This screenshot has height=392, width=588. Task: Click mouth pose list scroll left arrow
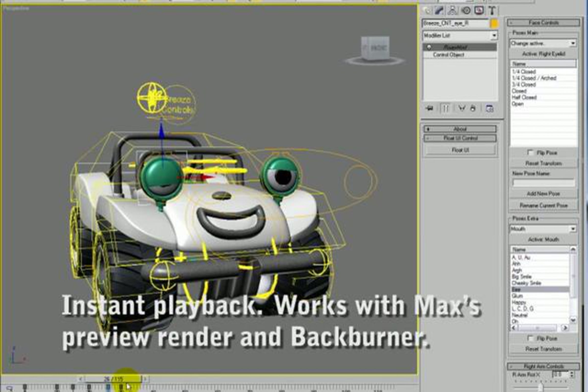click(x=514, y=328)
